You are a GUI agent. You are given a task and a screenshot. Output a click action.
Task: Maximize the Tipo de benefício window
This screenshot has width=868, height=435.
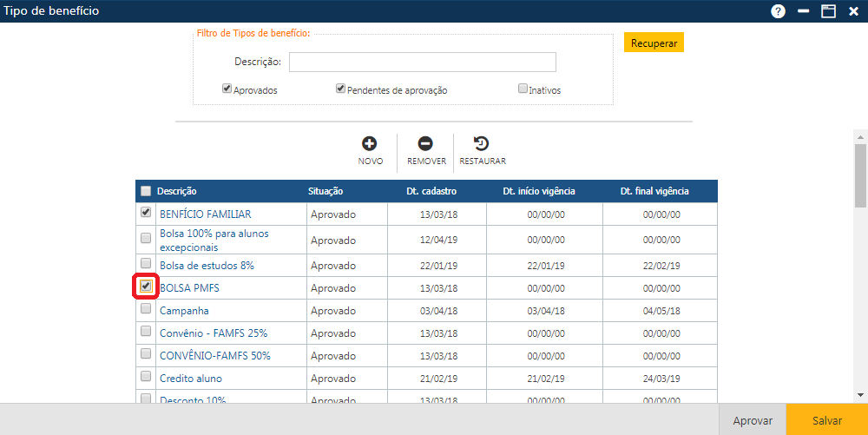[x=828, y=11]
